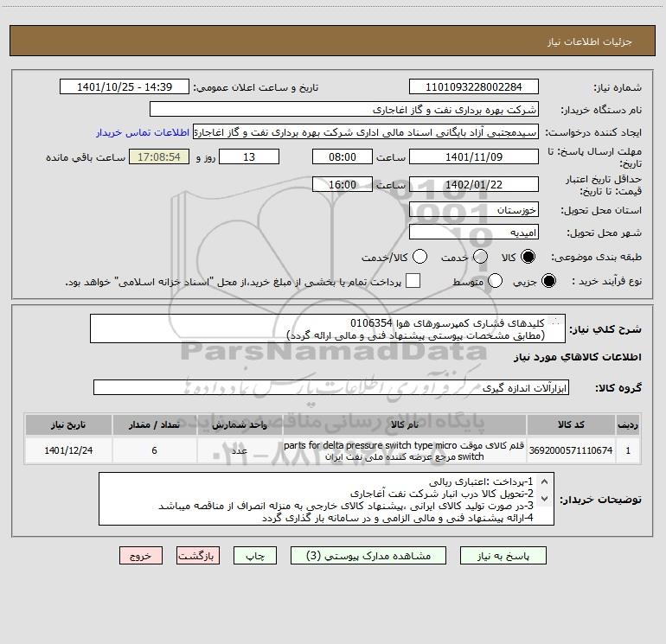This screenshot has height=644, width=666.
Task: Click the نام کالا column header
Action: (405, 425)
